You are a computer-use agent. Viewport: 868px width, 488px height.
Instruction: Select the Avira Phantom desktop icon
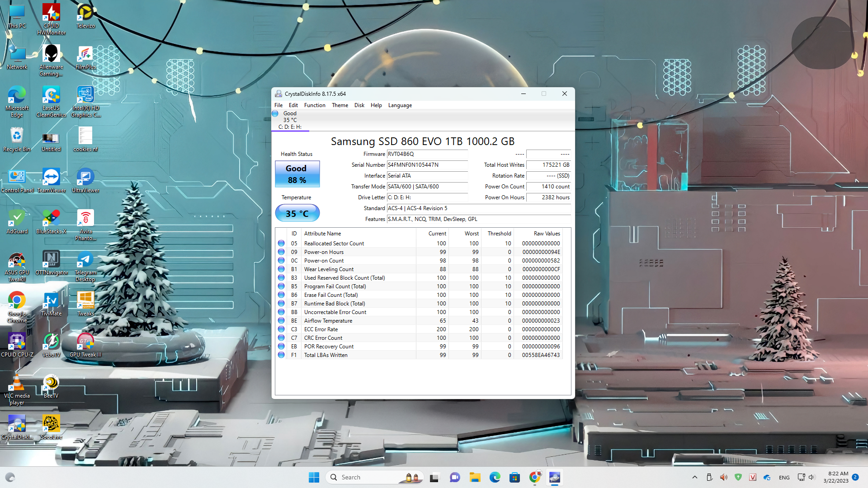pos(85,225)
